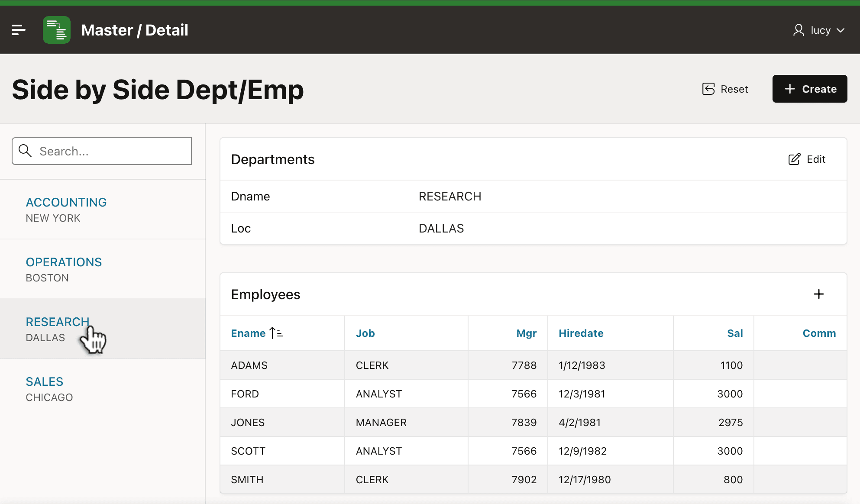
Task: Click the Departments region heading
Action: (x=273, y=159)
